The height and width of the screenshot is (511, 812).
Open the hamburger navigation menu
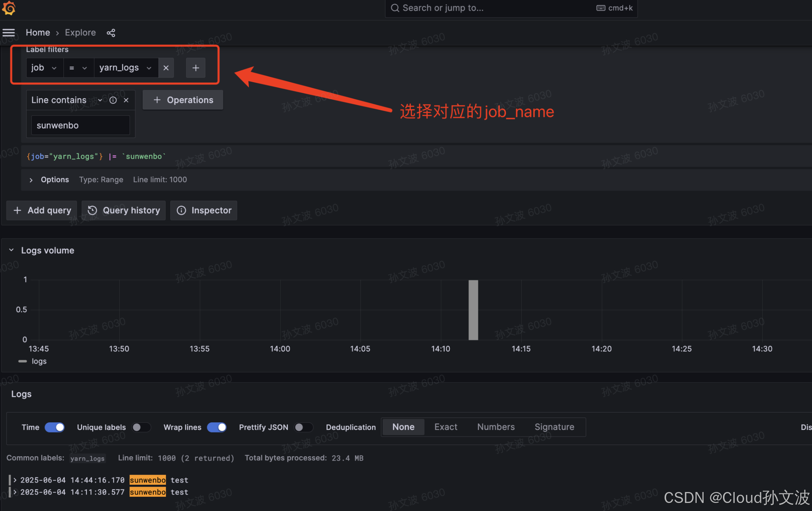pyautogui.click(x=9, y=33)
